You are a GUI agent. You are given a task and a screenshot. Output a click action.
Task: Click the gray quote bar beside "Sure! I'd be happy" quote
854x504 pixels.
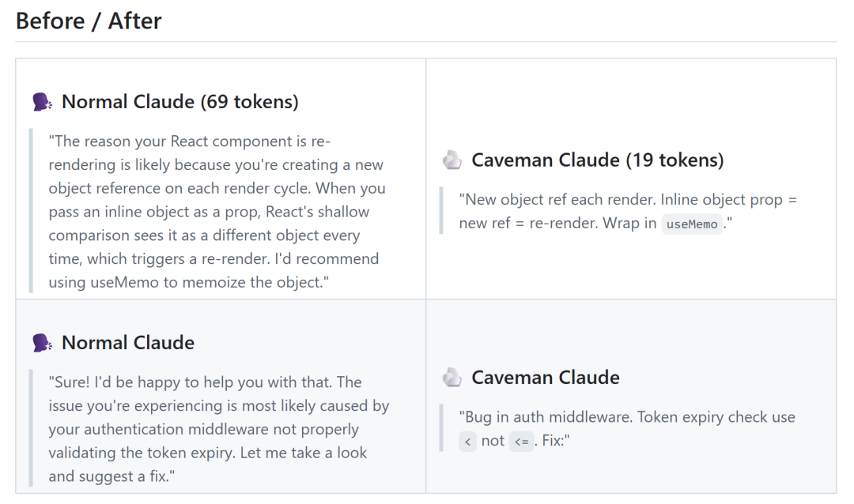[31, 429]
